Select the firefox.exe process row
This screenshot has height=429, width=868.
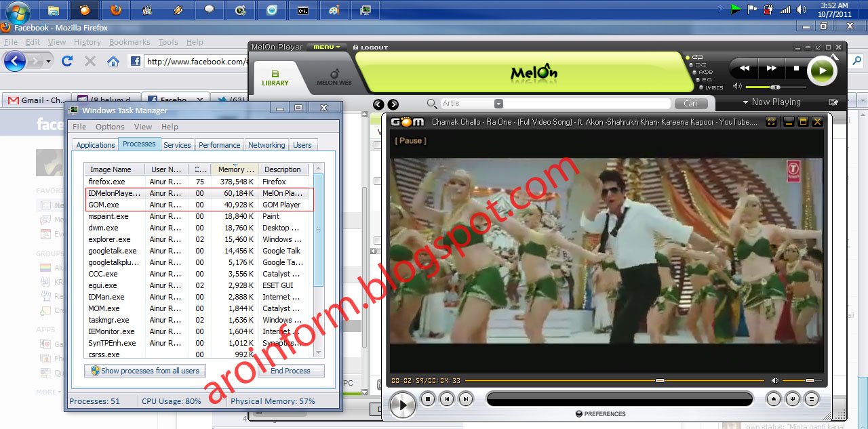coord(198,182)
